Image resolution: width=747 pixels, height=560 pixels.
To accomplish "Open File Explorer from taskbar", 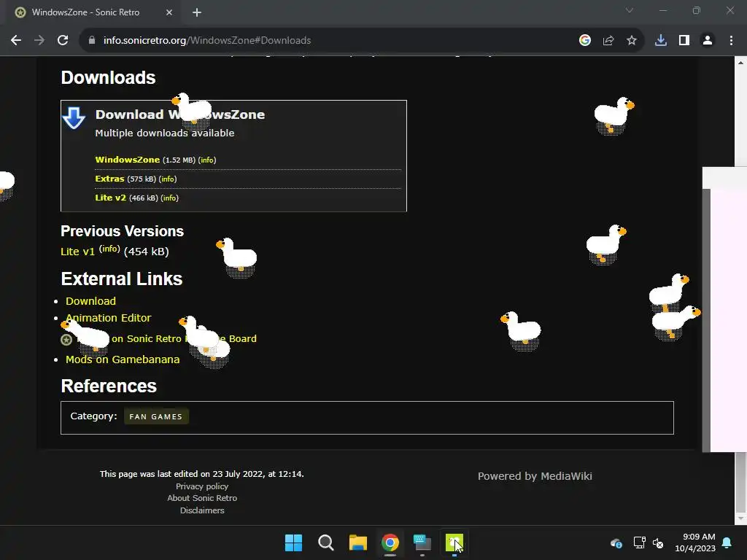I will (x=357, y=542).
